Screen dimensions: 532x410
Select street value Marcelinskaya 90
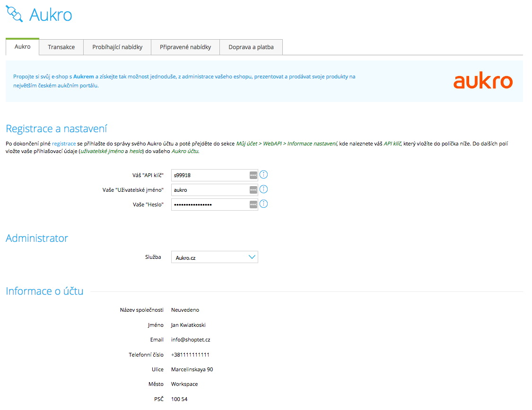(x=192, y=369)
